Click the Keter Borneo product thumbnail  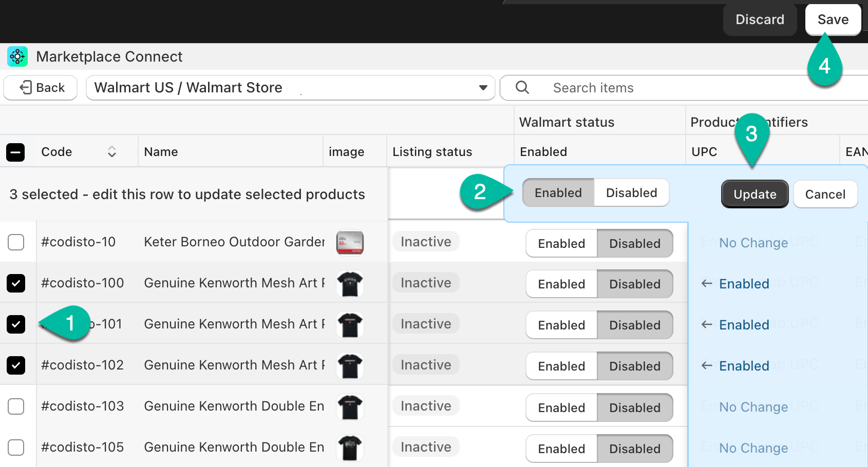click(350, 242)
